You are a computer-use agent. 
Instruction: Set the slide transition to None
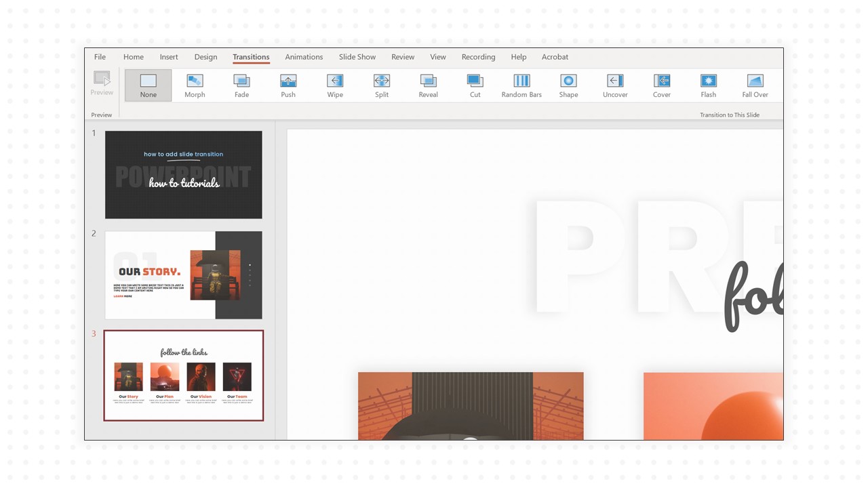click(148, 84)
